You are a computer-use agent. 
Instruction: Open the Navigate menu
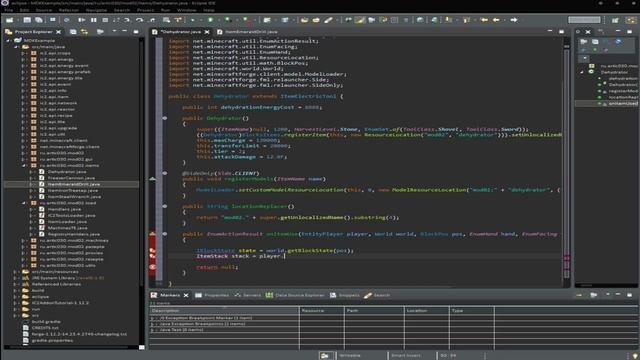click(96, 10)
